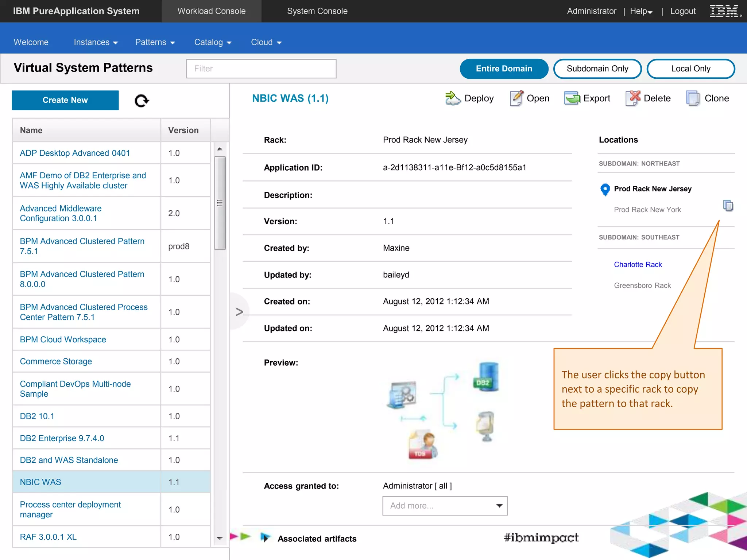747x560 pixels.
Task: Expand the details pane chevron
Action: coord(239,312)
